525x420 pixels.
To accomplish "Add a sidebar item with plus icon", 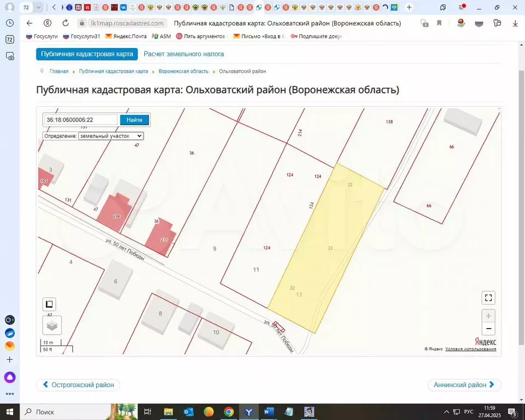I will (10, 359).
